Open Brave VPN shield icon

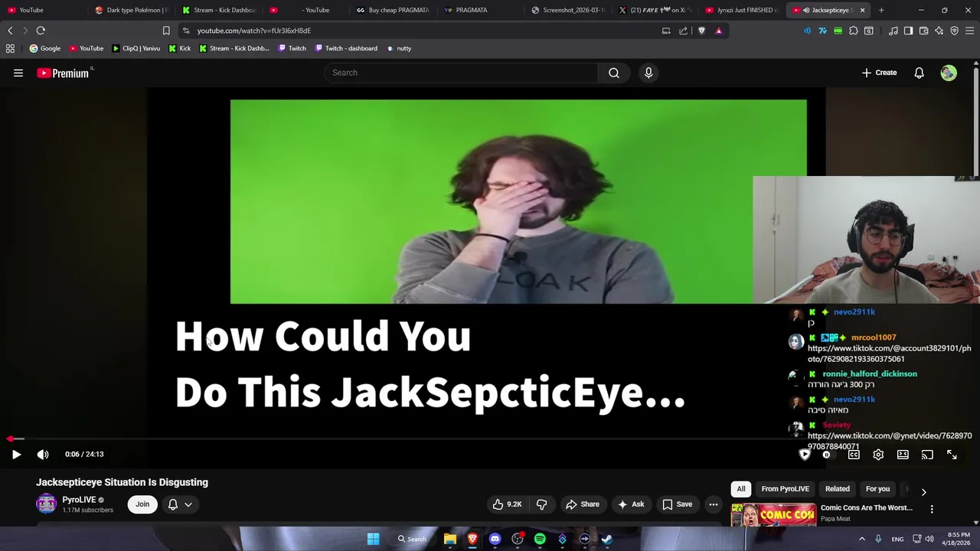pyautogui.click(x=955, y=31)
